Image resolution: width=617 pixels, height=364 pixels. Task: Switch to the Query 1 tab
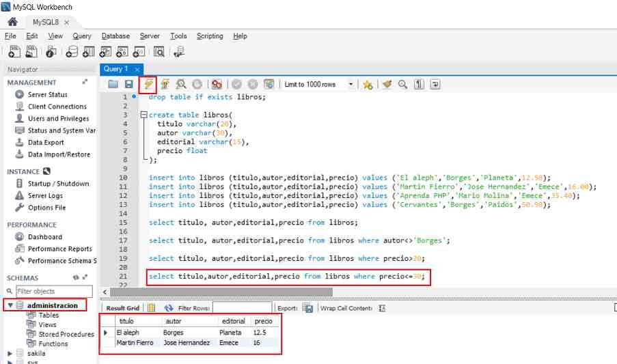click(115, 69)
